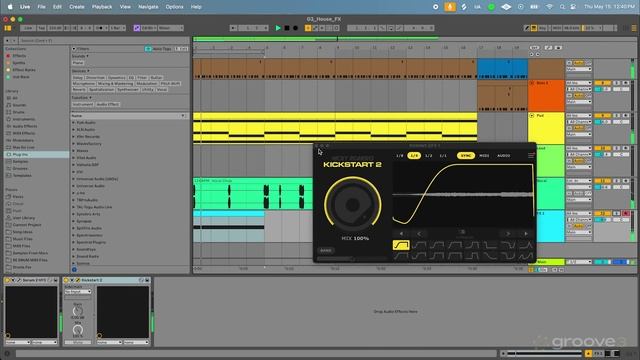Open the Navigate menu
640x360 pixels.
[x=148, y=7]
